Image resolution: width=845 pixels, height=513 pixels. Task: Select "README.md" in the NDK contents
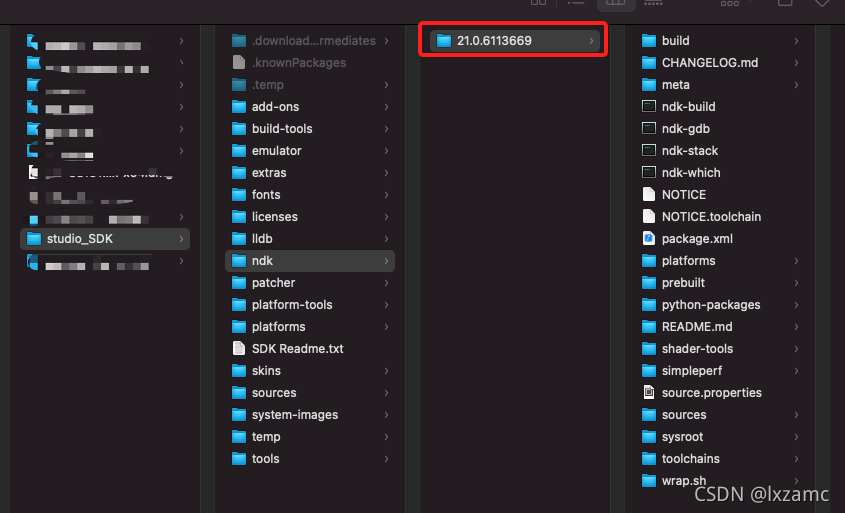coord(697,327)
